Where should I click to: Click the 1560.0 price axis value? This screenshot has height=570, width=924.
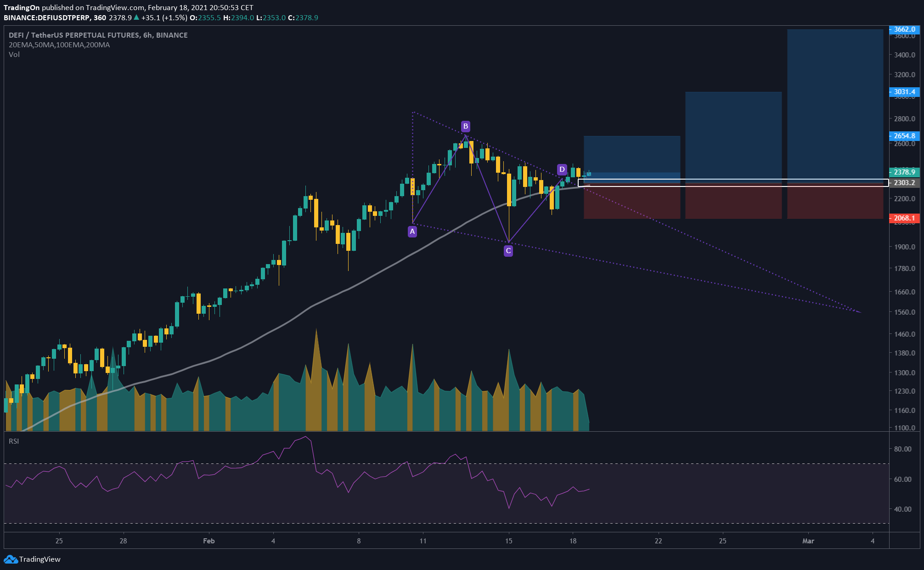pyautogui.click(x=905, y=312)
